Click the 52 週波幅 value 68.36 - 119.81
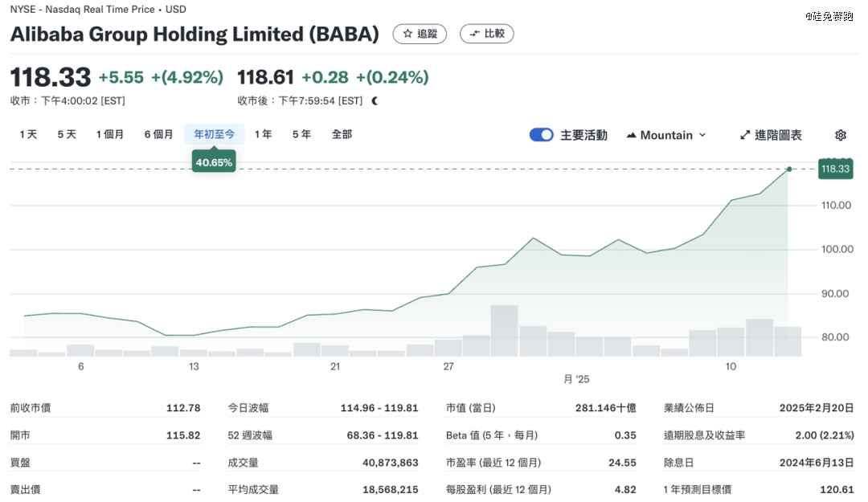The image size is (868, 502). coord(383,435)
